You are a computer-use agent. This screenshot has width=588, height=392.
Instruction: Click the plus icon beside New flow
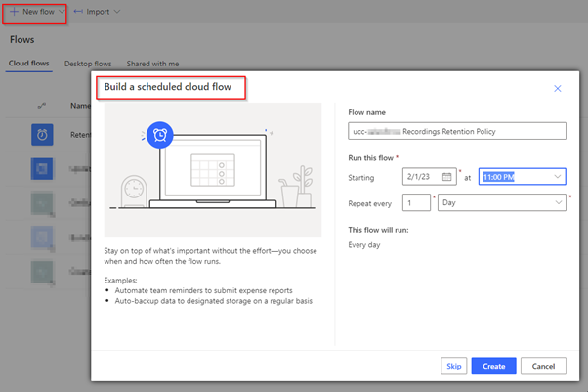14,12
